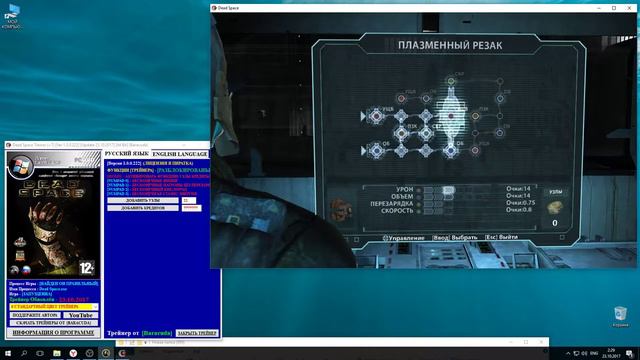Click the СКОРОСТЬ stat label
Viewport: 640px width, 360px height.
tap(397, 211)
